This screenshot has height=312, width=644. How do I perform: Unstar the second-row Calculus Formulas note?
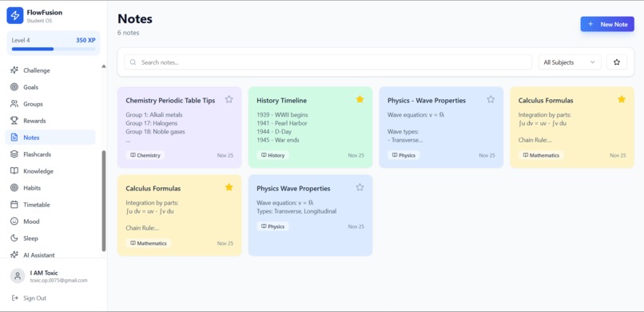pyautogui.click(x=229, y=187)
